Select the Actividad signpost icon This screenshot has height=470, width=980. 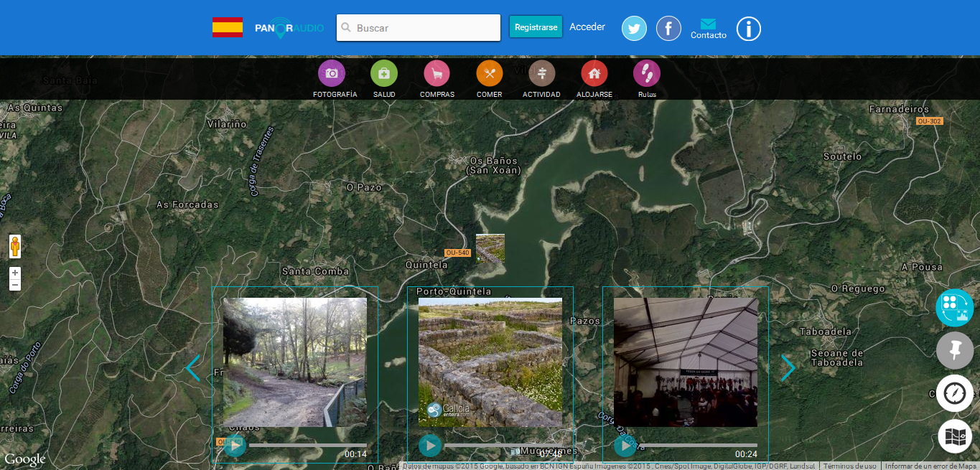(x=541, y=73)
